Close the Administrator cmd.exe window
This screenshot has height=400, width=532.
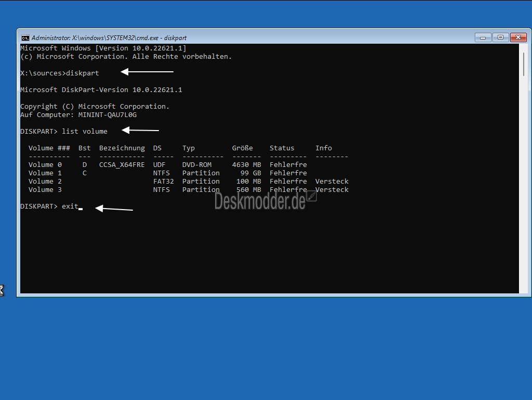coord(518,37)
